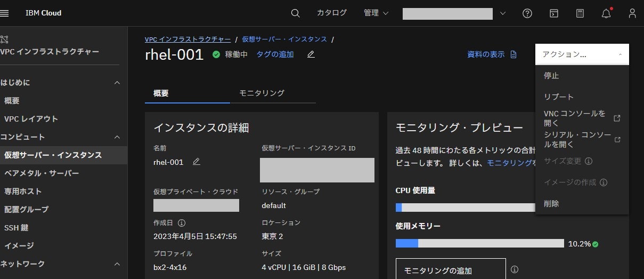Open the hamburger navigation menu
Viewport: 644px width, 279px height.
pyautogui.click(x=4, y=13)
